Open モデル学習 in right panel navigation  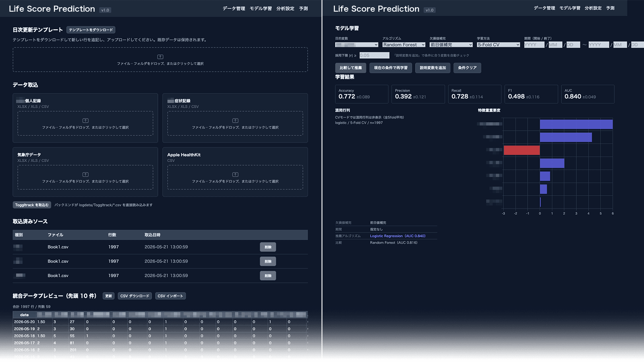pos(570,8)
